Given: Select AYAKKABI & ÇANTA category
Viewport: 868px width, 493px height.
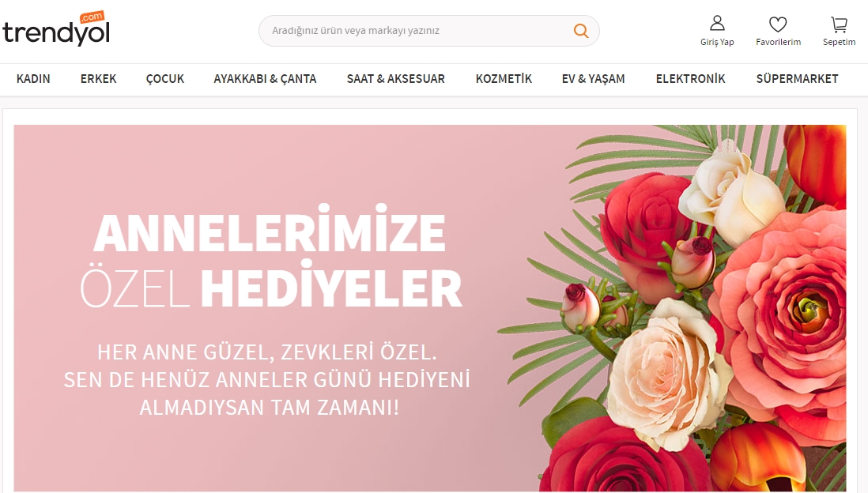Looking at the screenshot, I should pos(265,79).
